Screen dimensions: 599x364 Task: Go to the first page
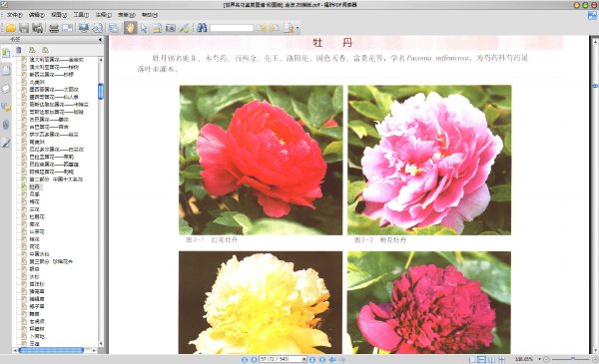[x=245, y=359]
